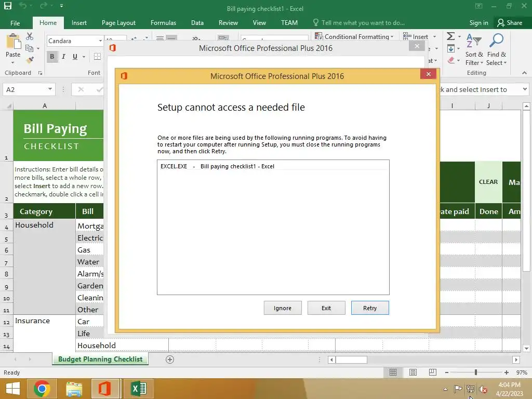Click the Paste clipboard icon

click(x=13, y=42)
